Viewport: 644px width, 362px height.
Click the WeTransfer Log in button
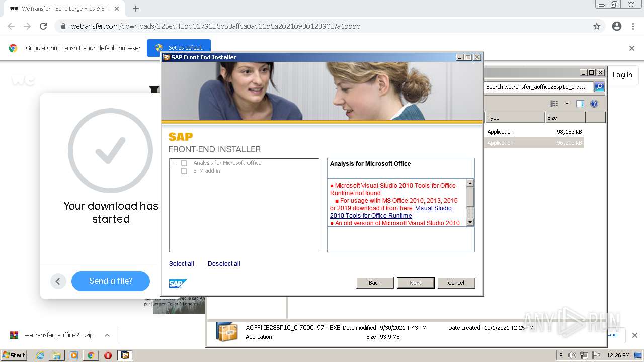(622, 75)
